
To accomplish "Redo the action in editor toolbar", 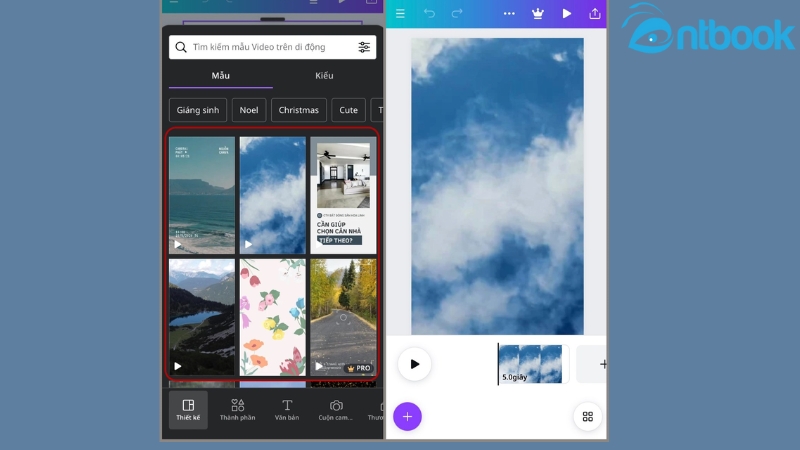I will pos(457,14).
